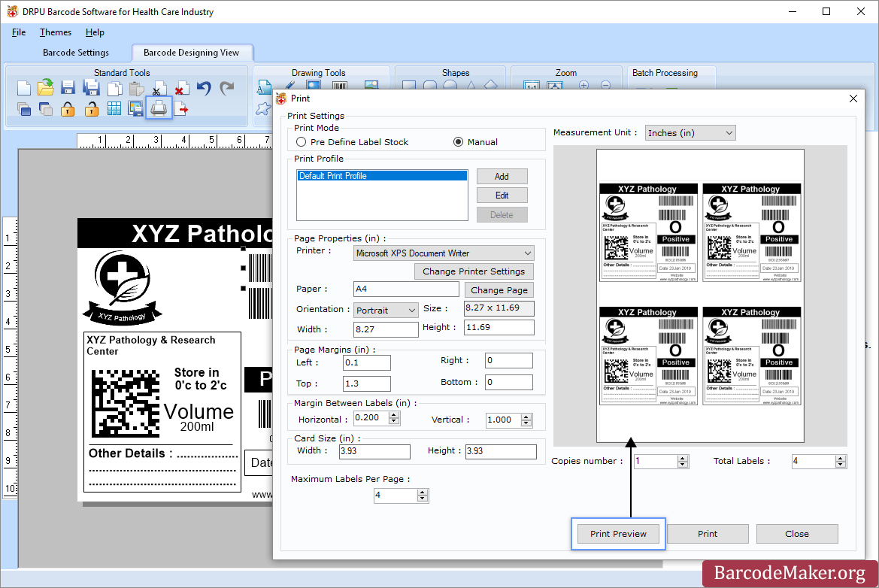Image resolution: width=879 pixels, height=588 pixels.
Task: Click the Top margin field 1.3
Action: [367, 384]
